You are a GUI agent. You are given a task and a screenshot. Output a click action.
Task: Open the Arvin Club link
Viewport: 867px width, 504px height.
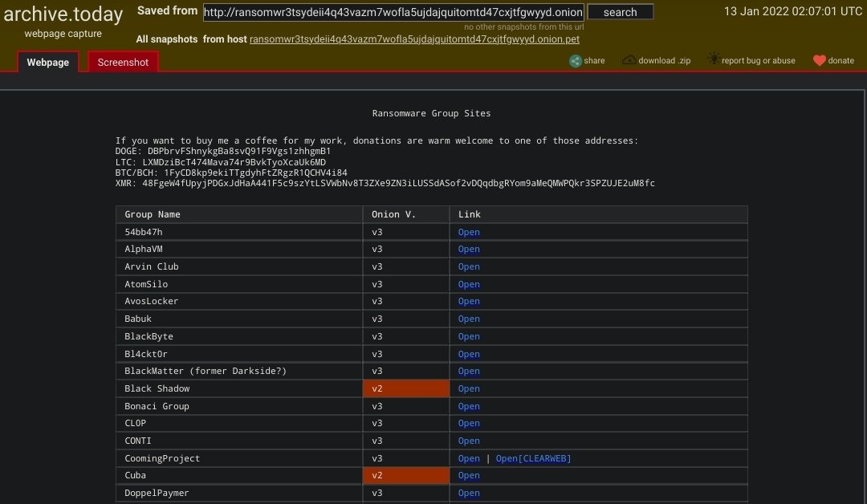[x=468, y=267]
